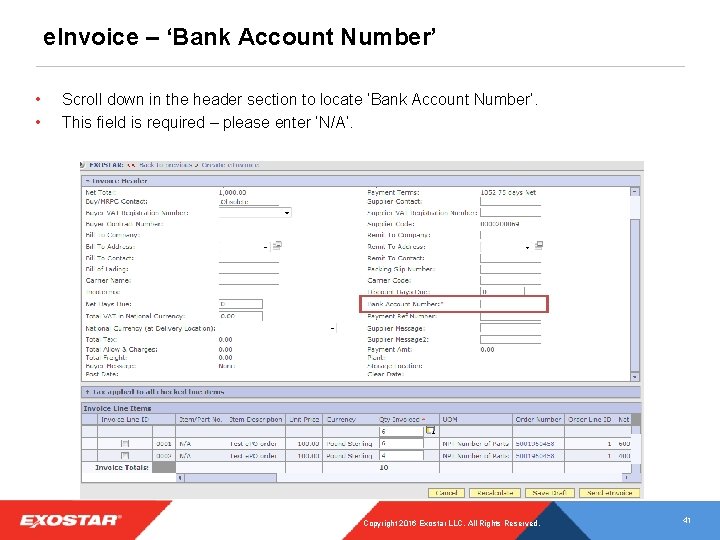This screenshot has height=540, width=720.
Task: Click the Supplier Contact field
Action: click(x=510, y=202)
